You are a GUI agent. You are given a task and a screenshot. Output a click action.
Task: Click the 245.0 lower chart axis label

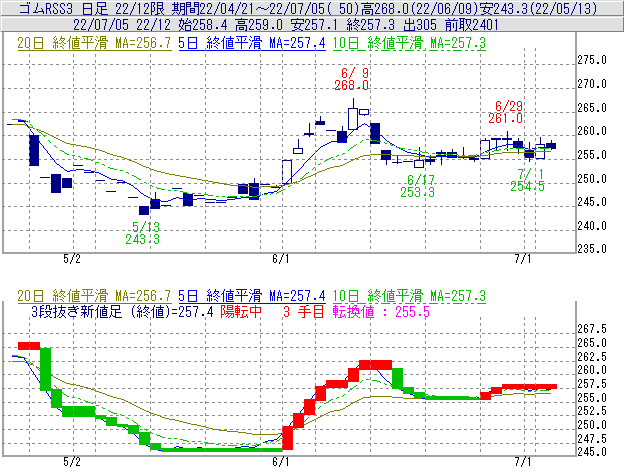[x=592, y=452]
